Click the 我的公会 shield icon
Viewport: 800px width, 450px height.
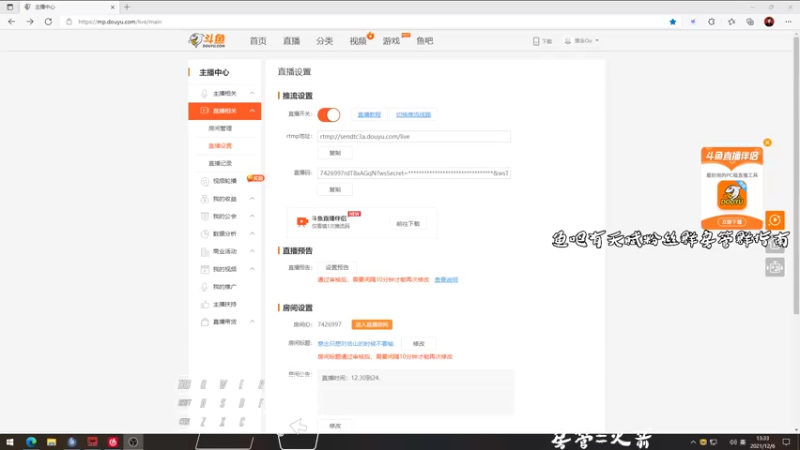(205, 216)
